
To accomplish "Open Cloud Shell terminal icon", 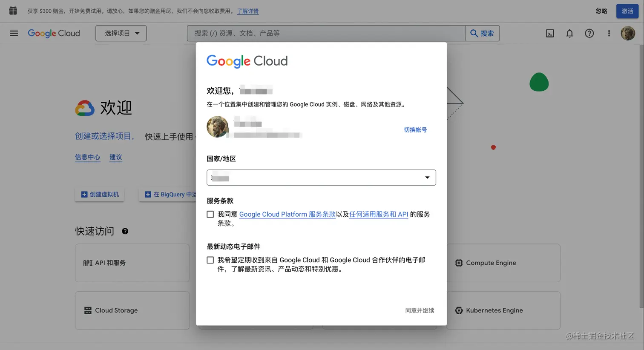I will coord(550,33).
